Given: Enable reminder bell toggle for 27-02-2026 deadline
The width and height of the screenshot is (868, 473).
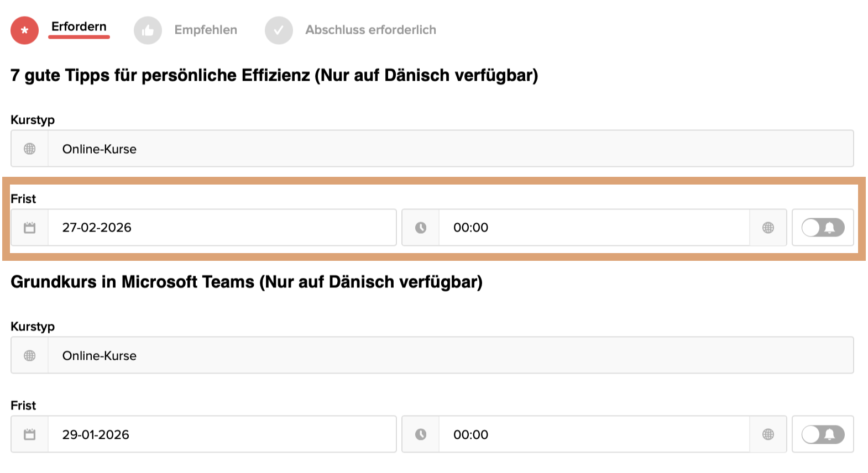Looking at the screenshot, I should point(823,228).
